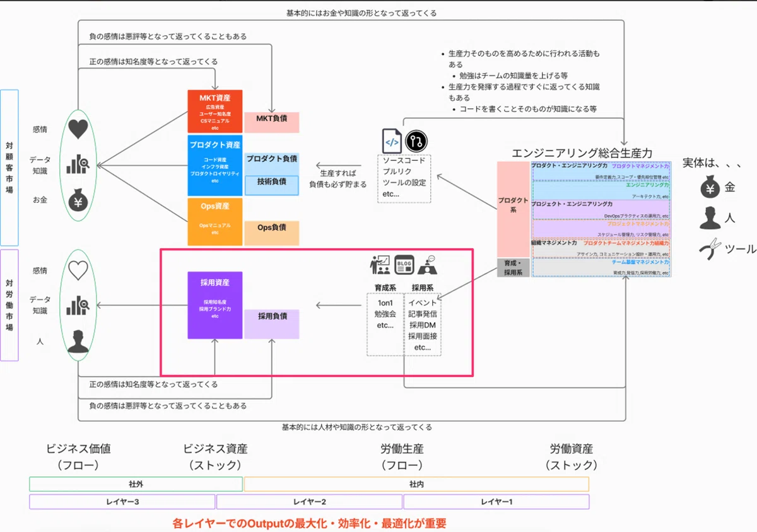Select the 採用系 dashed box with イベント
The width and height of the screenshot is (757, 532).
tap(422, 324)
